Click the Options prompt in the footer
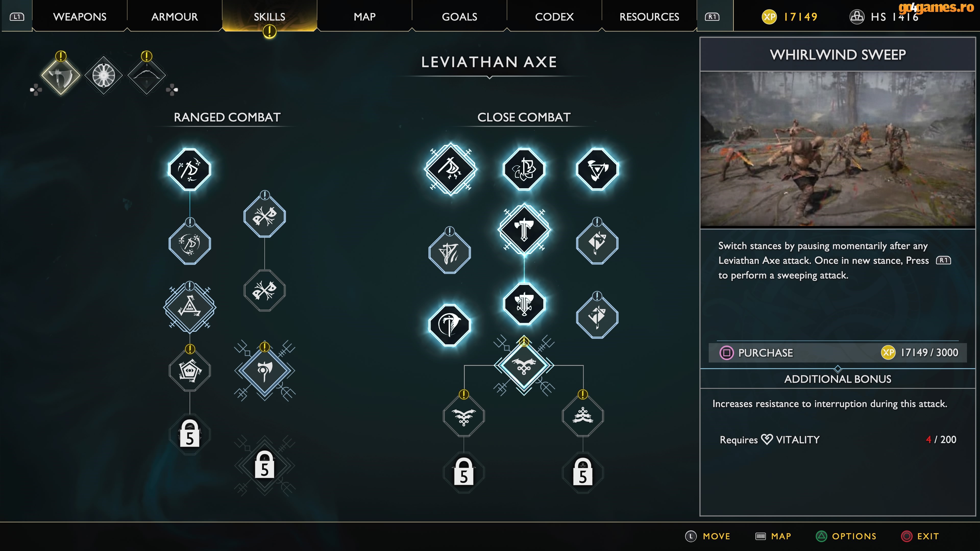This screenshot has height=551, width=980. (x=846, y=536)
